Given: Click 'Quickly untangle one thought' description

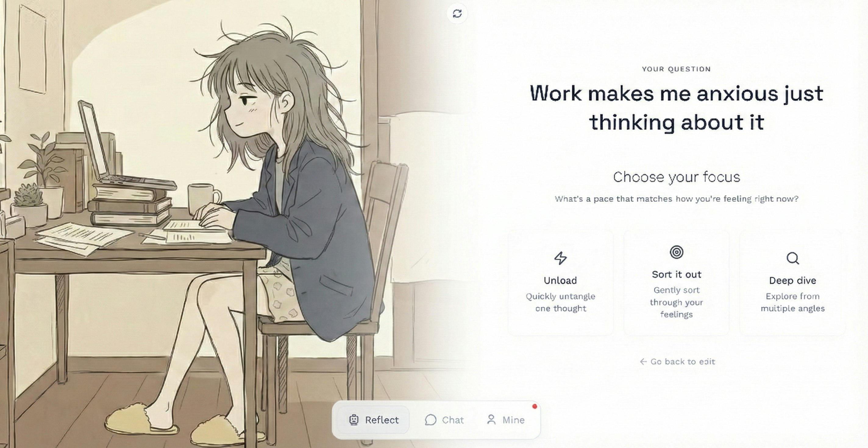Looking at the screenshot, I should click(561, 302).
